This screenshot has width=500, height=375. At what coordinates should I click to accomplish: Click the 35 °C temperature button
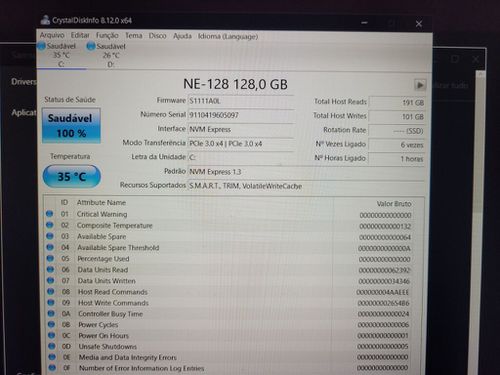pyautogui.click(x=72, y=176)
